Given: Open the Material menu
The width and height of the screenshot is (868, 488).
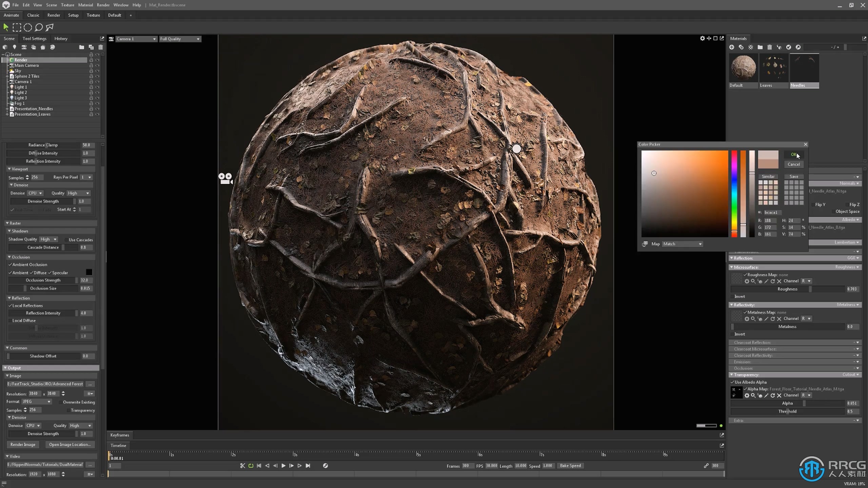Looking at the screenshot, I should pos(85,5).
